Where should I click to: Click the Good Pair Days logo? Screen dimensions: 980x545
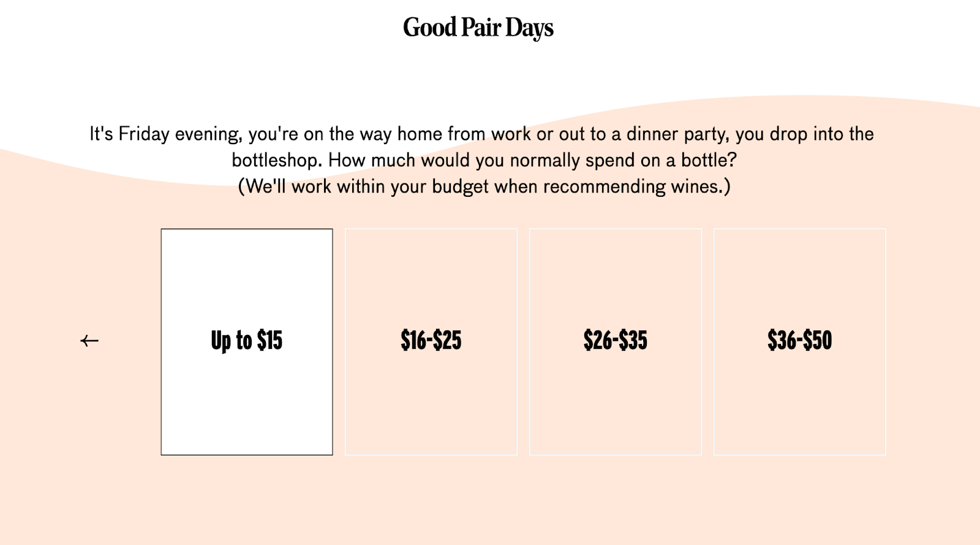[478, 28]
